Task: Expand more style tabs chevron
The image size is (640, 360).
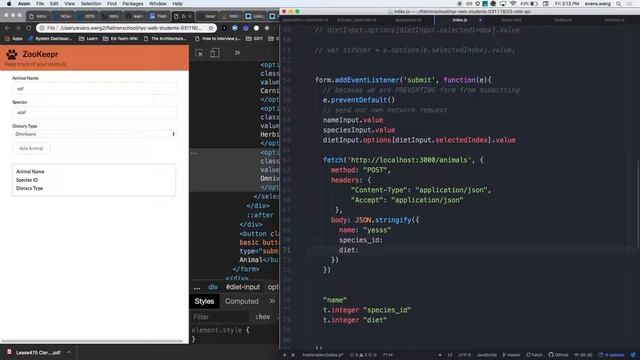Action: pyautogui.click(x=272, y=301)
